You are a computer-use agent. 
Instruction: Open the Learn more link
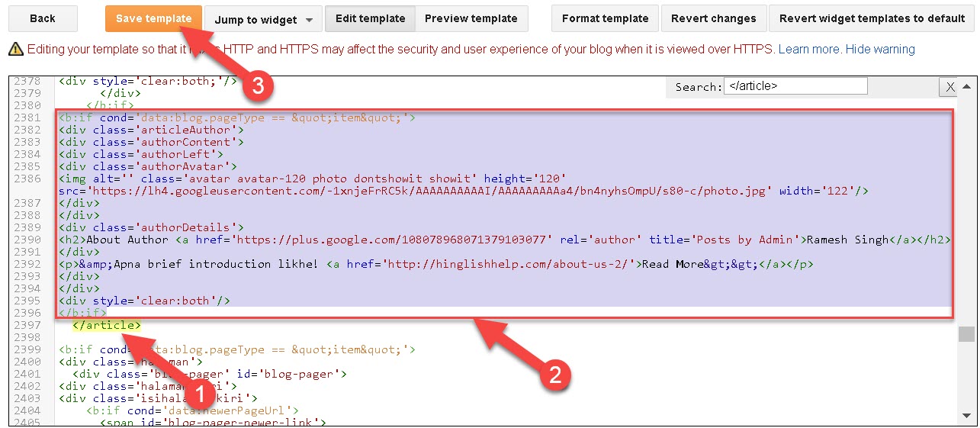809,50
